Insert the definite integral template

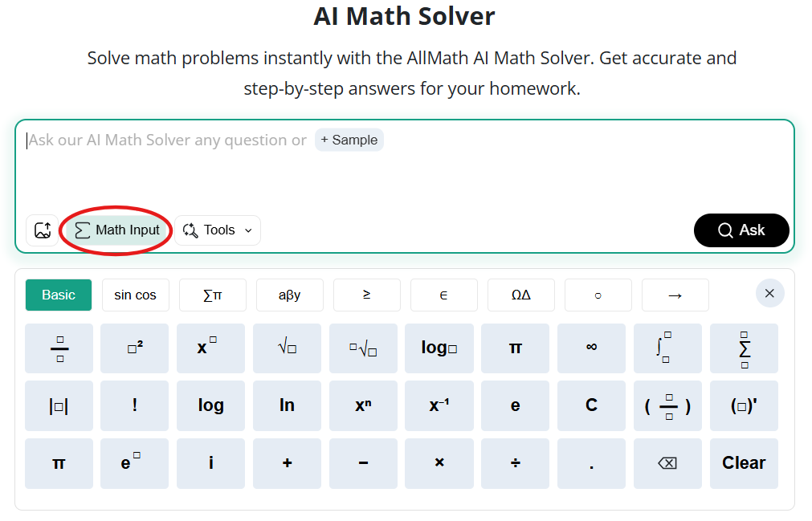pyautogui.click(x=667, y=348)
